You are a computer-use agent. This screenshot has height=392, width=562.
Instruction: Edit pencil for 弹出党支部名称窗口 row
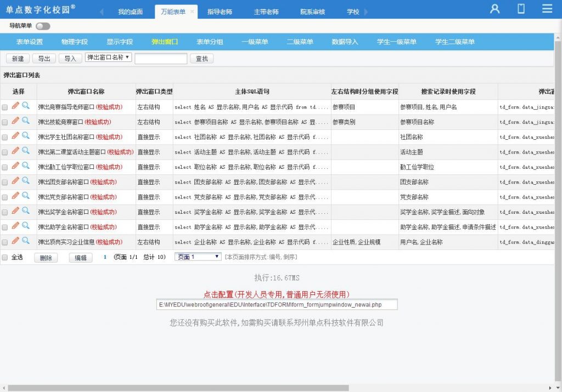[15, 196]
